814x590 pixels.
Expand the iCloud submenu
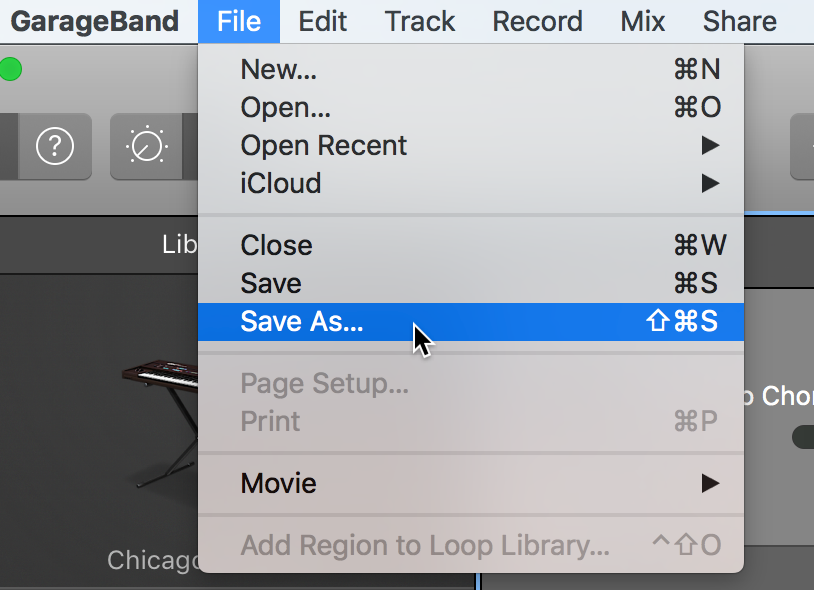(x=471, y=183)
